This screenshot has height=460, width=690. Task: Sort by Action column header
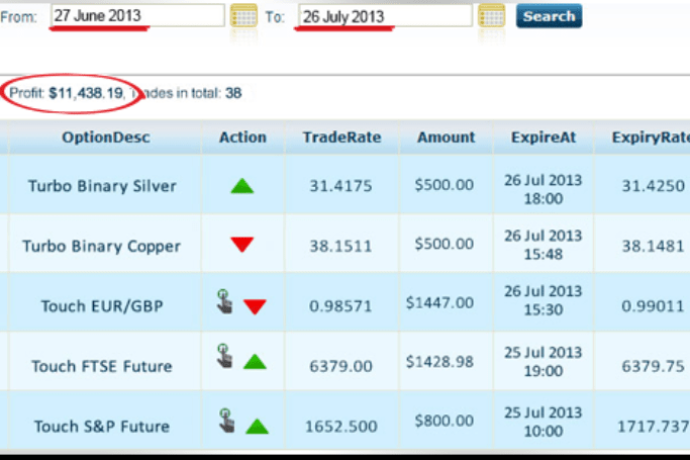pyautogui.click(x=243, y=137)
